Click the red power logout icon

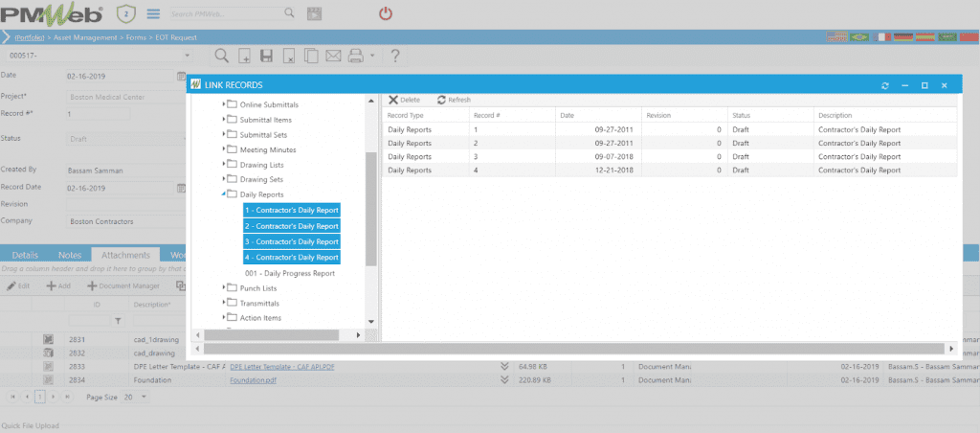point(386,13)
